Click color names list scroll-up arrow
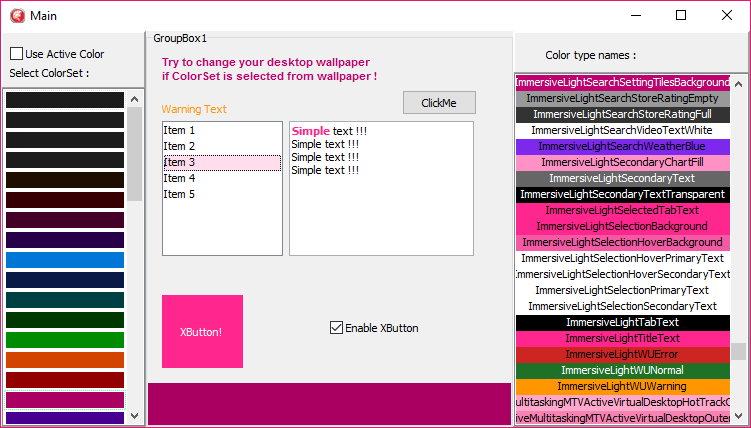751x428 pixels. coord(739,84)
